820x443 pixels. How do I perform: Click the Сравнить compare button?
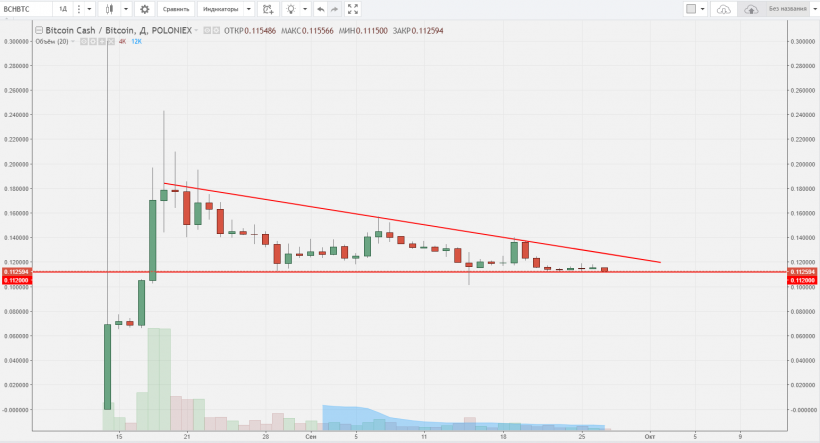tap(176, 9)
